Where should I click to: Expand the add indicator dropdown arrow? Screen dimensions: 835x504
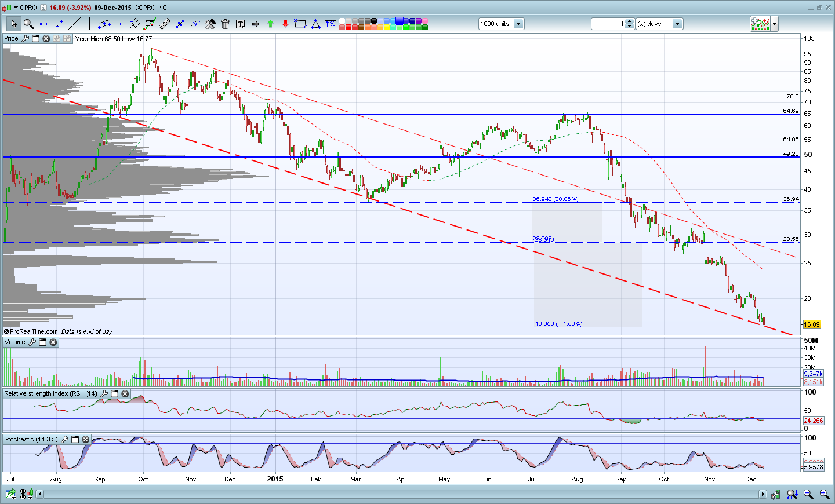coord(774,24)
